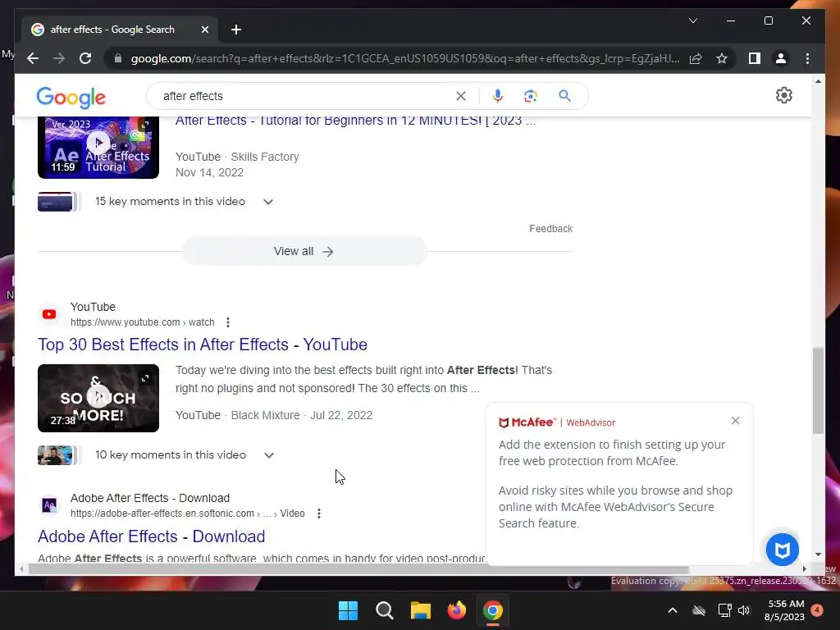Open File Explorer from the taskbar
Screen dimensions: 840x630
[x=421, y=610]
